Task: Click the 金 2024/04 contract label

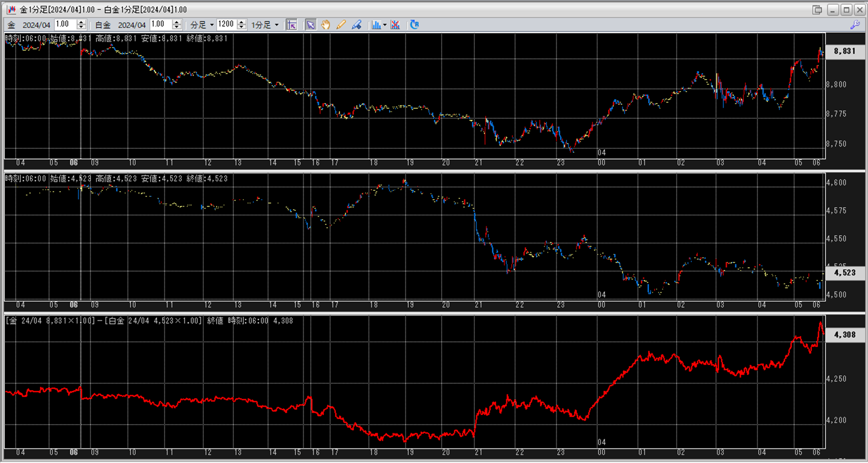Action: (29, 25)
